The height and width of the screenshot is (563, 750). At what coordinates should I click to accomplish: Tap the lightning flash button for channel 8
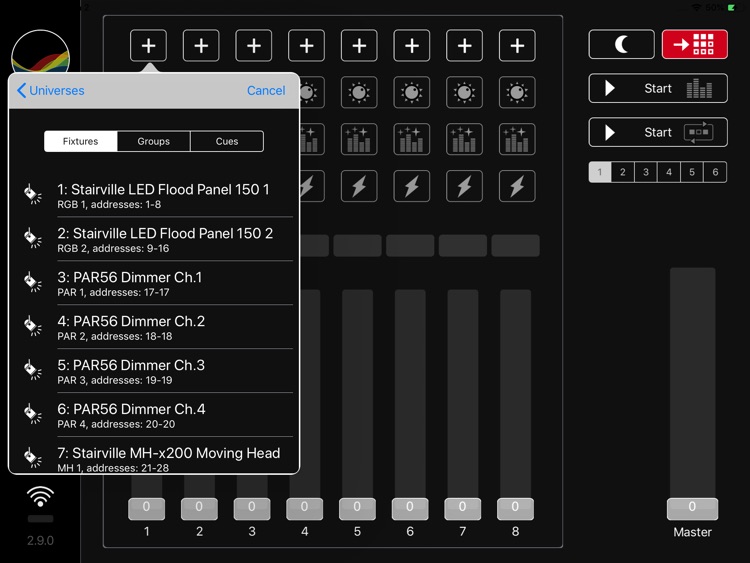click(x=517, y=186)
